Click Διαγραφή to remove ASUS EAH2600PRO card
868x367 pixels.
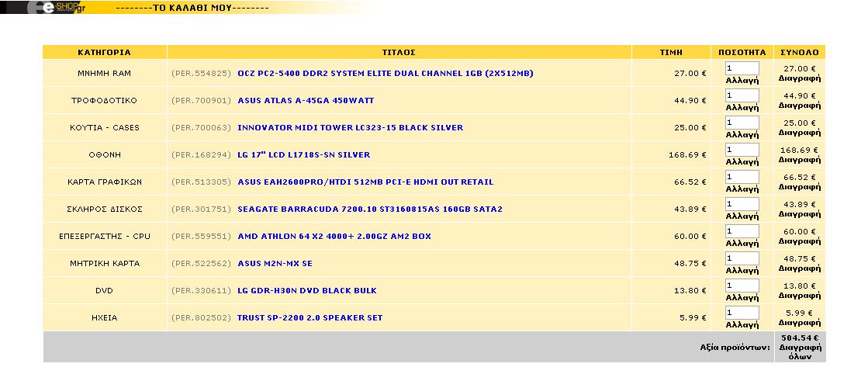click(x=800, y=186)
